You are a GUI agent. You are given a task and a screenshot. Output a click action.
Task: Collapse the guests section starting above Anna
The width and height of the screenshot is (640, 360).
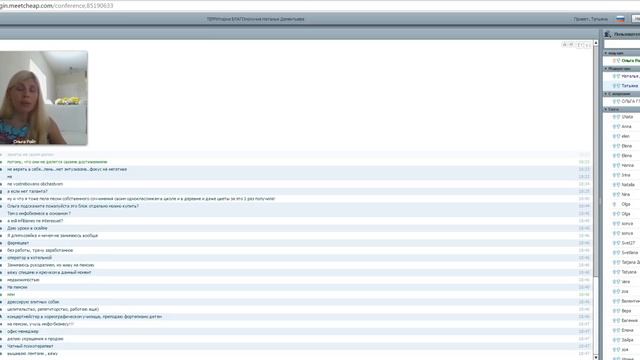606,109
